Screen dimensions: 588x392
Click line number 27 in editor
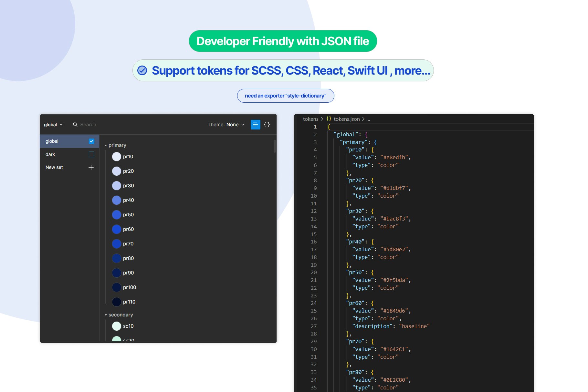click(314, 326)
